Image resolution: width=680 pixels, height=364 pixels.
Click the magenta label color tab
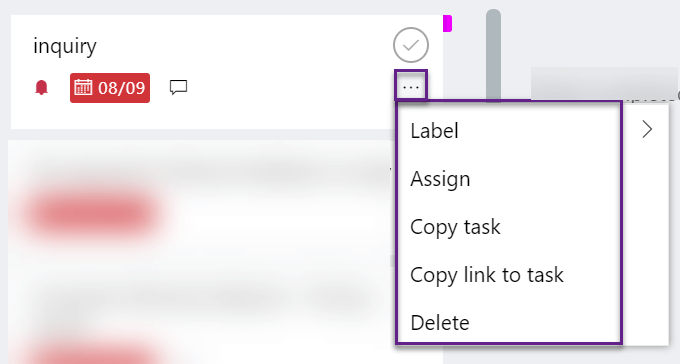click(447, 23)
